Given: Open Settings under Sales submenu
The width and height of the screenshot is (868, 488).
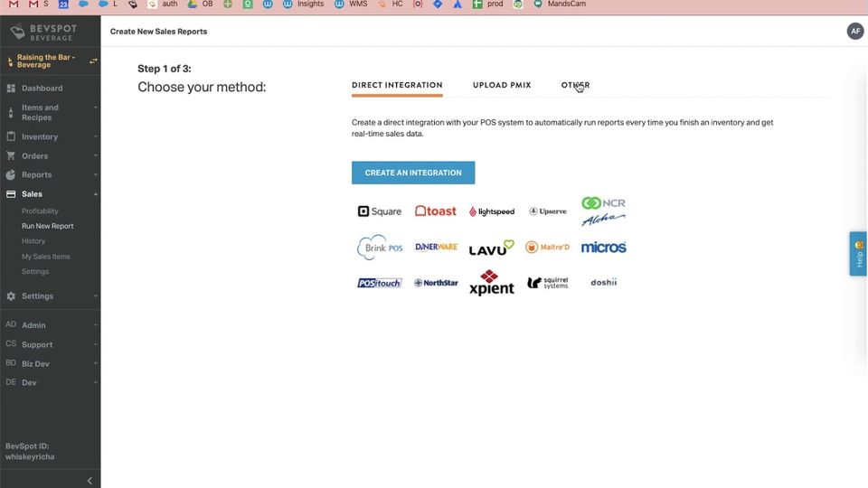Looking at the screenshot, I should coord(35,271).
